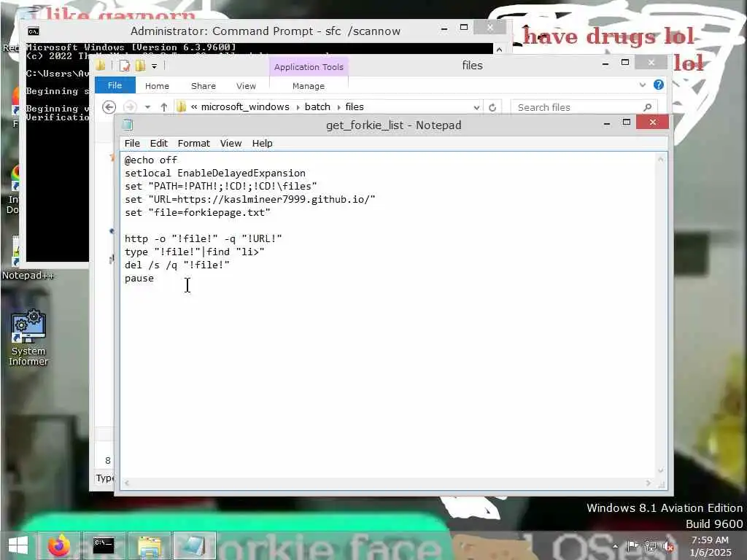
Task: Select batch in the address breadcrumb
Action: [317, 106]
